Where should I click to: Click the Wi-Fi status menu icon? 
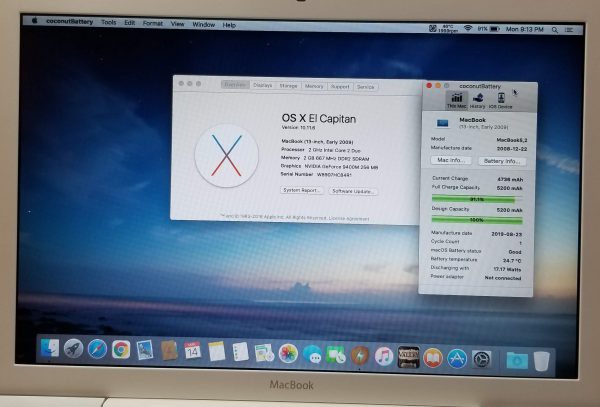tap(468, 25)
